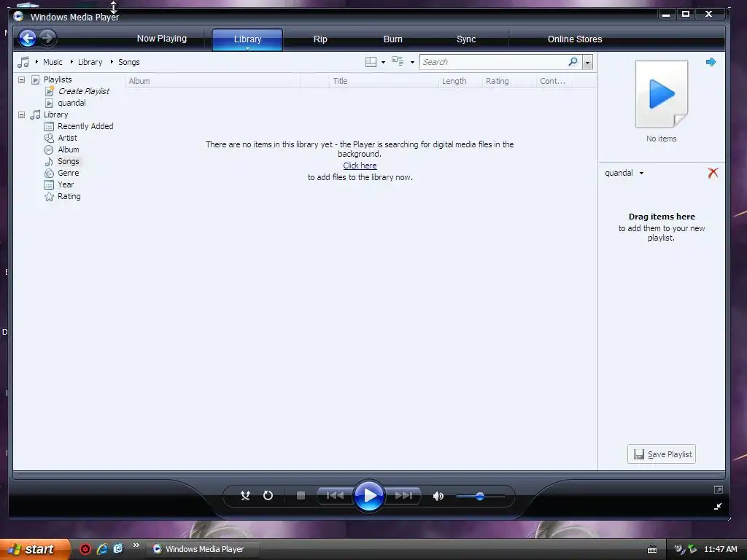Open Internet Explorer from Quick Launch

102,549
